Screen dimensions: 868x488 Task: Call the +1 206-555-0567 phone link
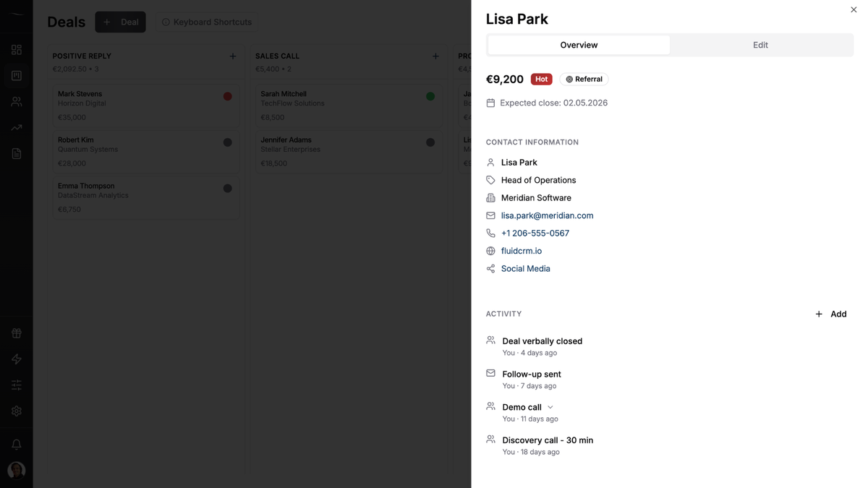[x=535, y=233]
